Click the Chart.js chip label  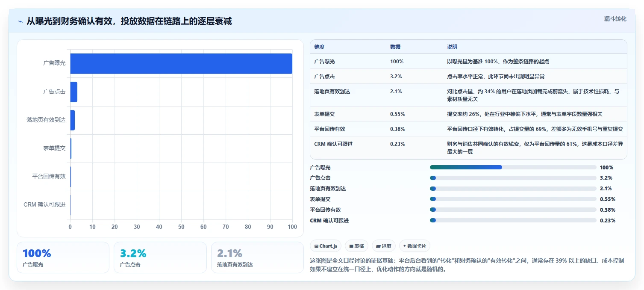[x=329, y=246]
